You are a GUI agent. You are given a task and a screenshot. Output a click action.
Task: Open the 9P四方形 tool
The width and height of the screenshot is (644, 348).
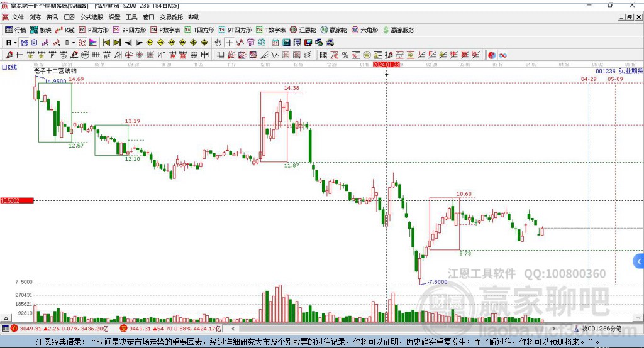click(130, 30)
